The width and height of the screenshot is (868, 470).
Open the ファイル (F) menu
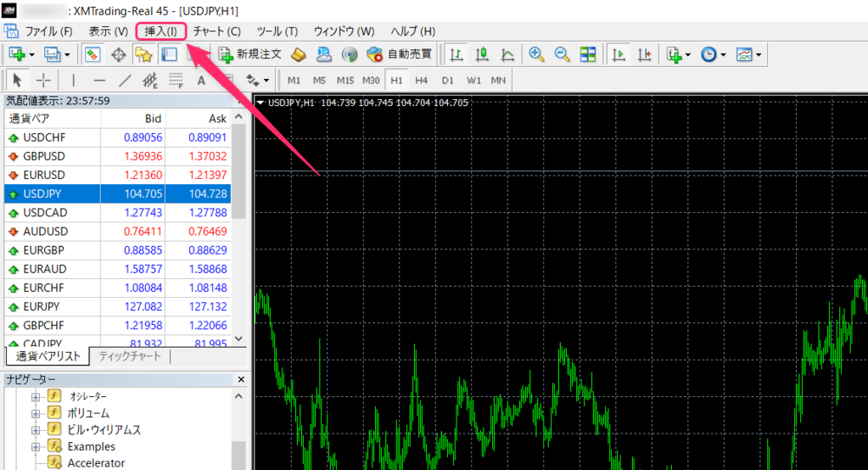click(49, 31)
